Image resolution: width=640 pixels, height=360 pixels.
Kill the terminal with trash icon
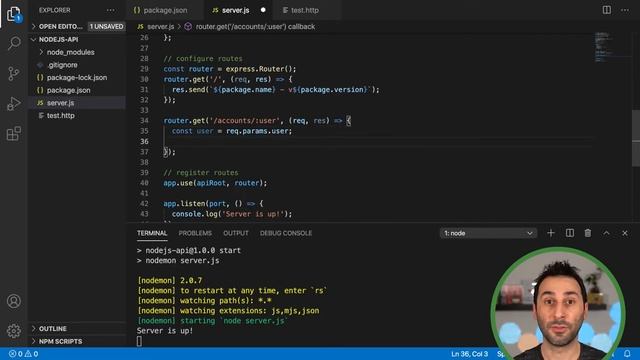point(588,233)
